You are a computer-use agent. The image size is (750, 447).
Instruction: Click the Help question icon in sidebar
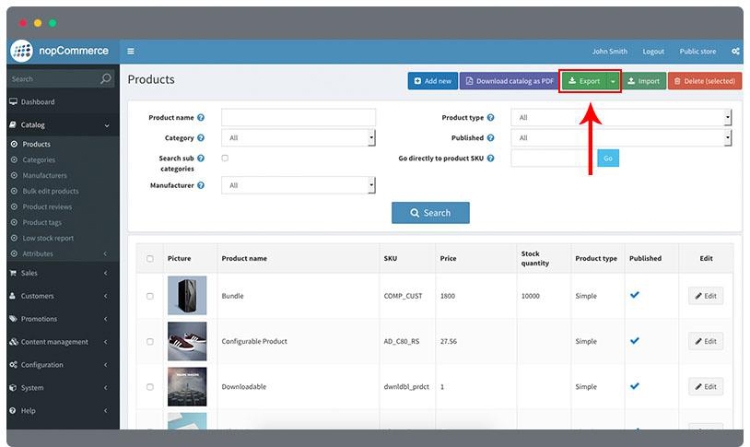click(13, 411)
